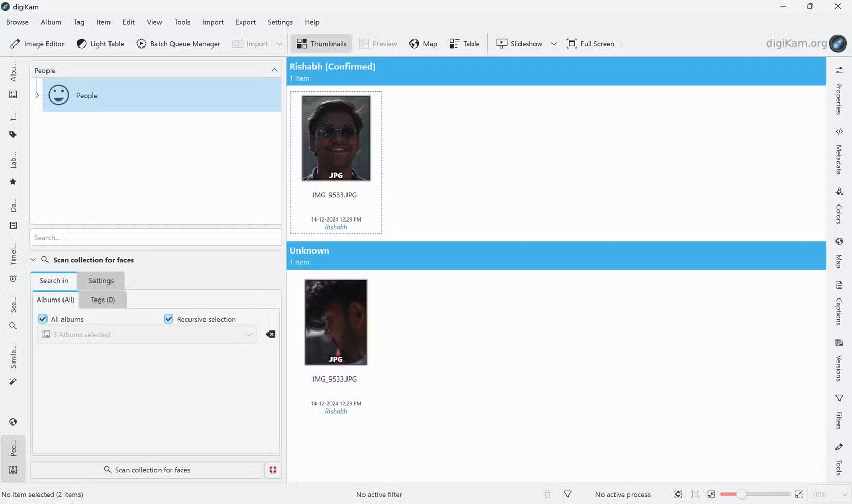Switch to Table view

coord(464,44)
